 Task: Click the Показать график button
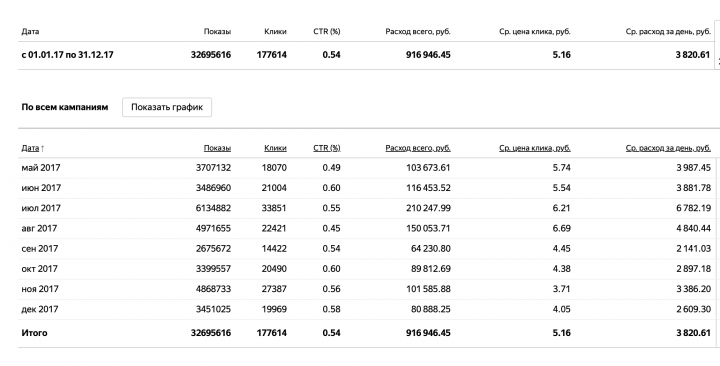(167, 107)
